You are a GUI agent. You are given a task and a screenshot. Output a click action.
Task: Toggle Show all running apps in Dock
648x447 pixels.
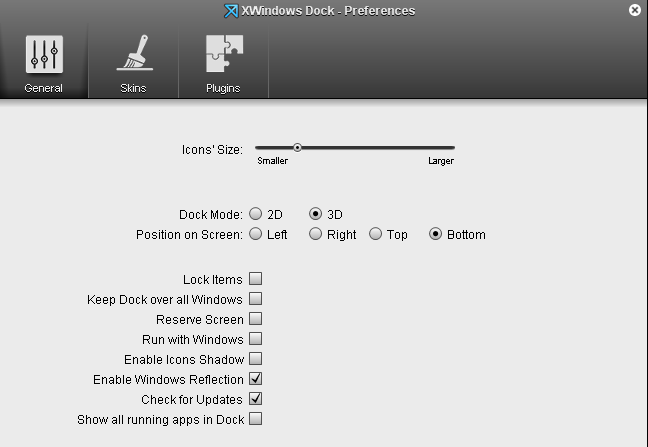(x=256, y=419)
